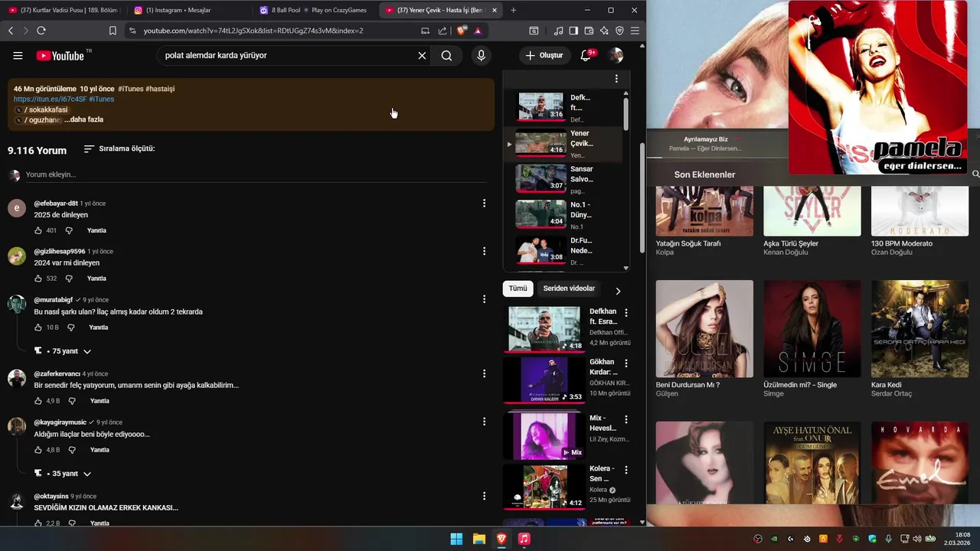Switch to Kurtlar Vadisi Pusu tab
The height and width of the screenshot is (551, 980).
pos(64,10)
